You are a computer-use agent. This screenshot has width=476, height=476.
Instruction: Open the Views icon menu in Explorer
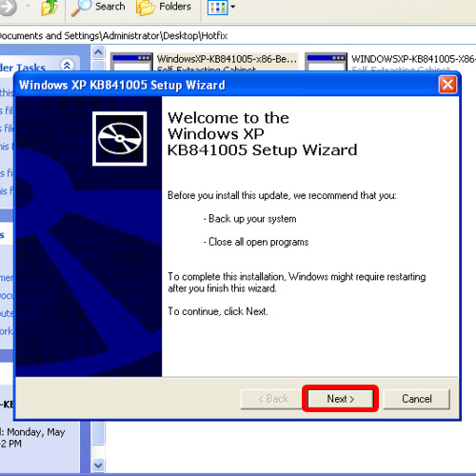(218, 7)
